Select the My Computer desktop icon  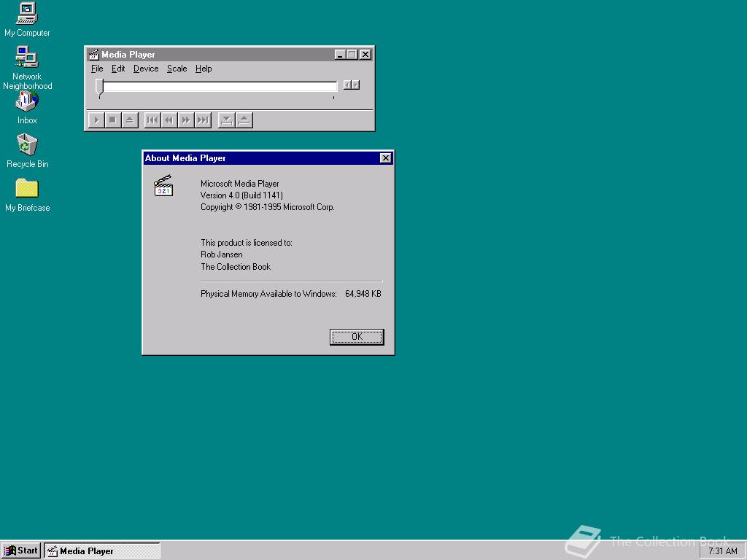tap(27, 20)
